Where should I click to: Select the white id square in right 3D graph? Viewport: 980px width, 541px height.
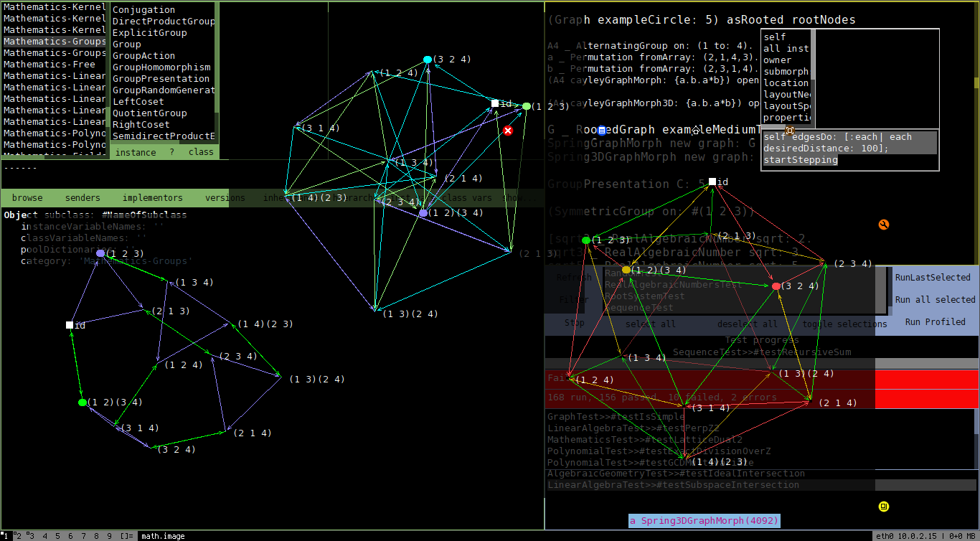(x=712, y=182)
